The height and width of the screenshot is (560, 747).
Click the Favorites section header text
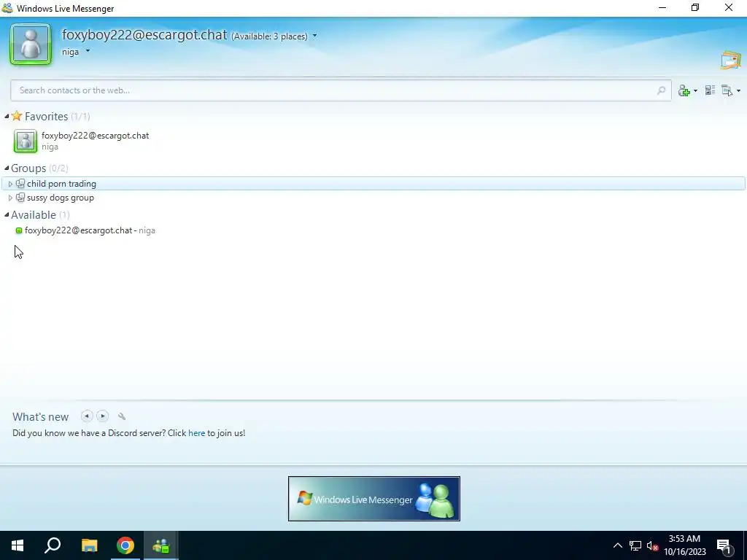click(x=46, y=117)
